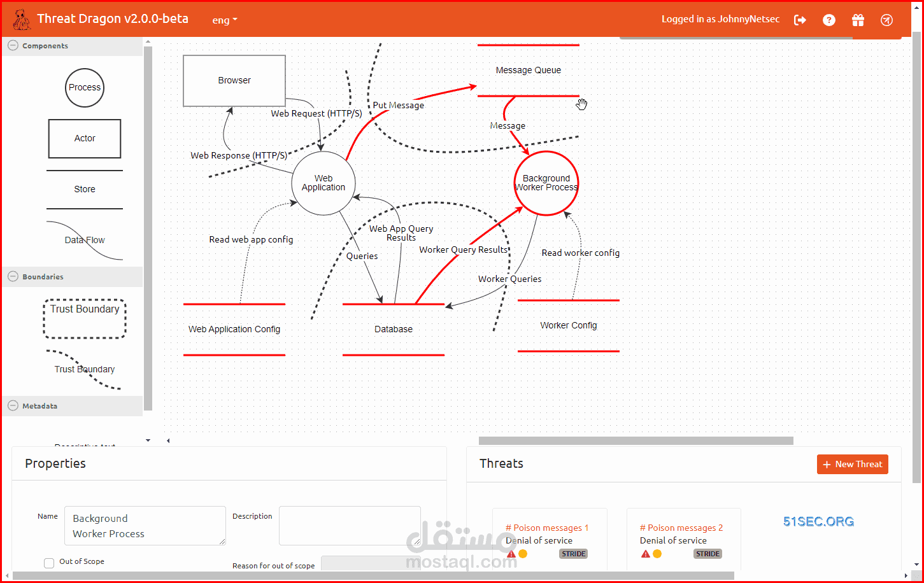Click the STRIDE badge on Poison messages 2

[707, 554]
